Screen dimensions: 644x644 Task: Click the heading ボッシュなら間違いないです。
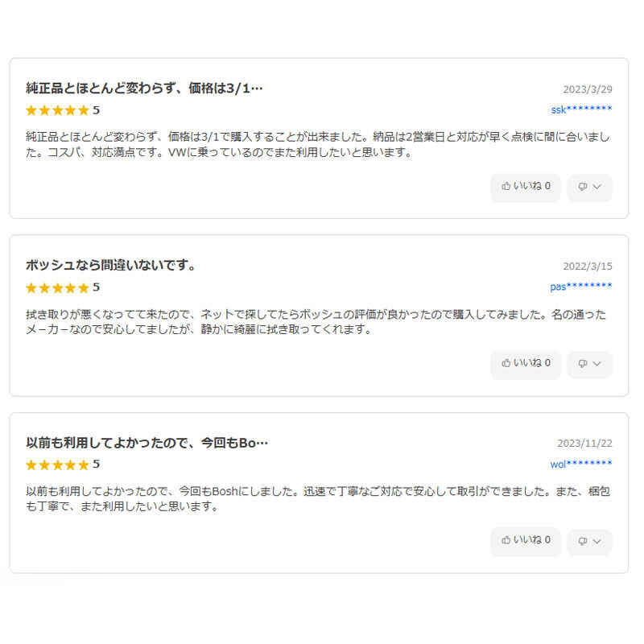tap(111, 265)
